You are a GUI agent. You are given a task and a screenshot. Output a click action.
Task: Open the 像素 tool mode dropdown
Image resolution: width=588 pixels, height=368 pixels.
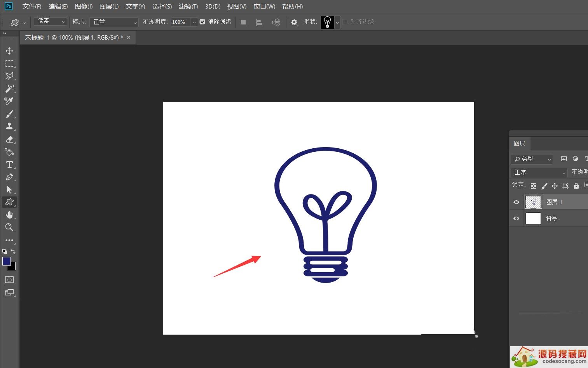[x=51, y=21]
